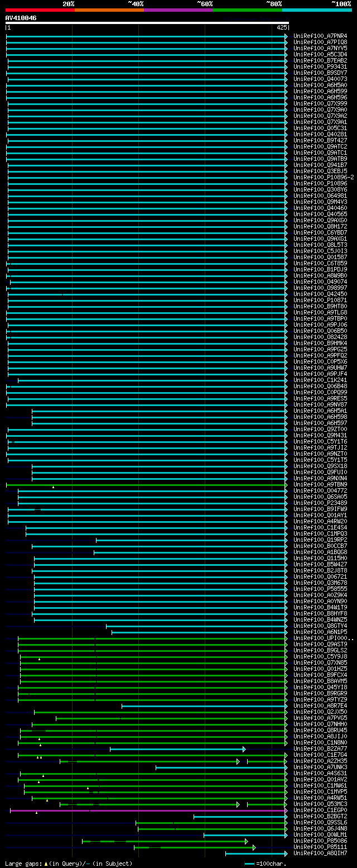Open hit UniRef100_A8QIH7

tap(320, 853)
